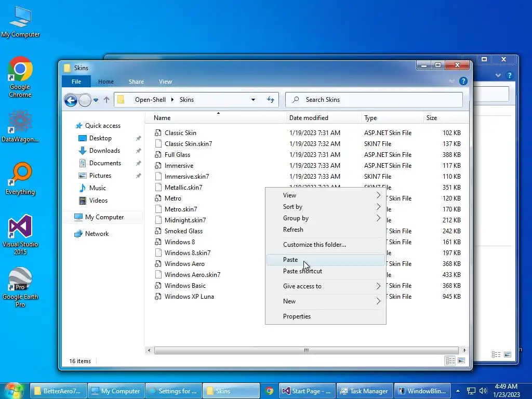This screenshot has height=399, width=532.
Task: Open Explorer Help question mark icon
Action: point(463,81)
